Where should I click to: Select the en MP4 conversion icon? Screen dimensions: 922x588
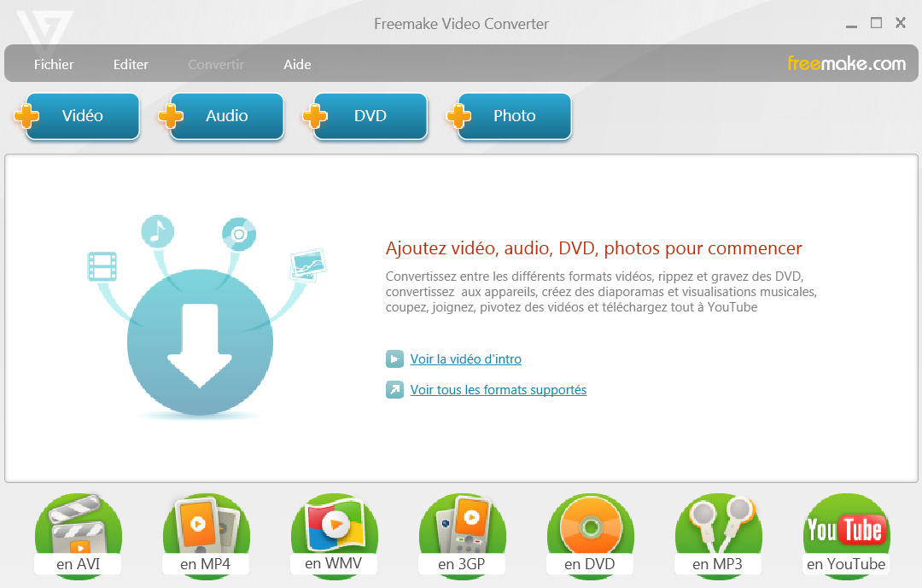[206, 536]
